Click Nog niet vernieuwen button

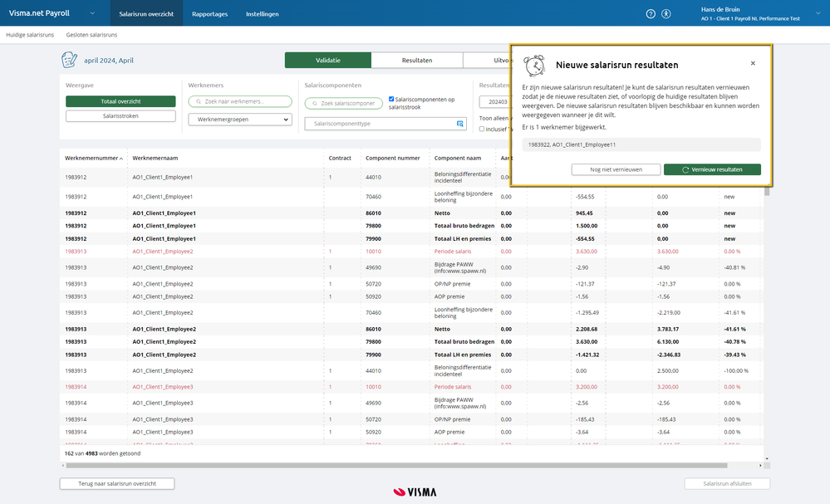tap(616, 169)
